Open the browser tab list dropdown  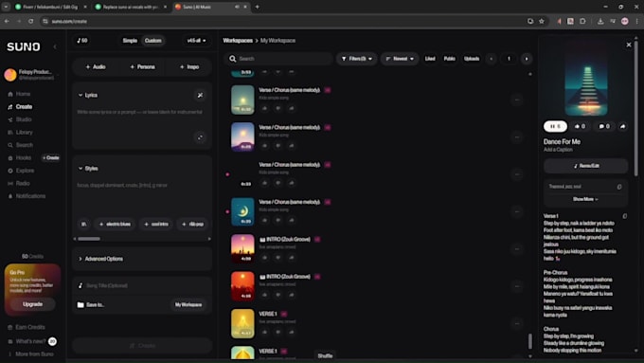7,7
